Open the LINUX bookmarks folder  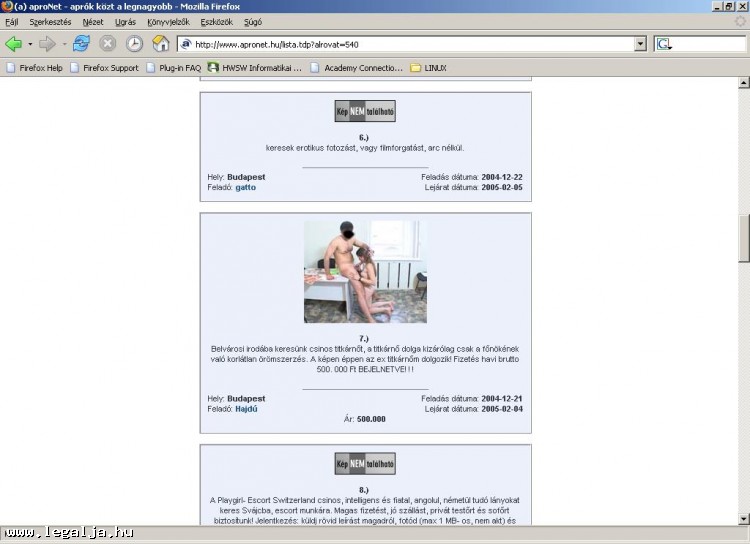pyautogui.click(x=428, y=68)
